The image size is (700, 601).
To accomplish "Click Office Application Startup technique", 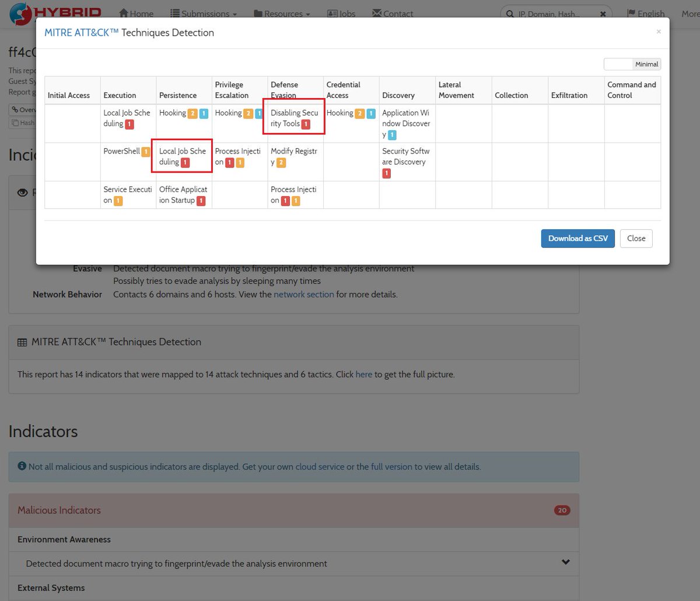I will [183, 195].
